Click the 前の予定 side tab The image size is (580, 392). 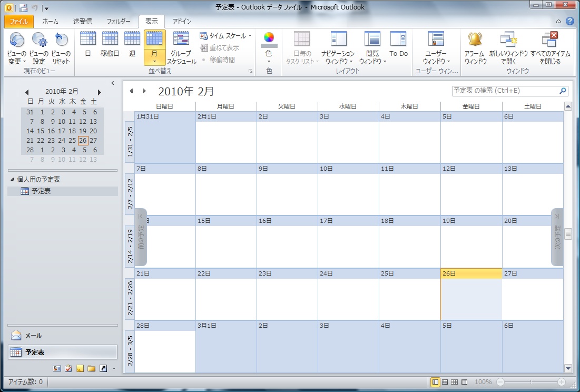point(141,237)
